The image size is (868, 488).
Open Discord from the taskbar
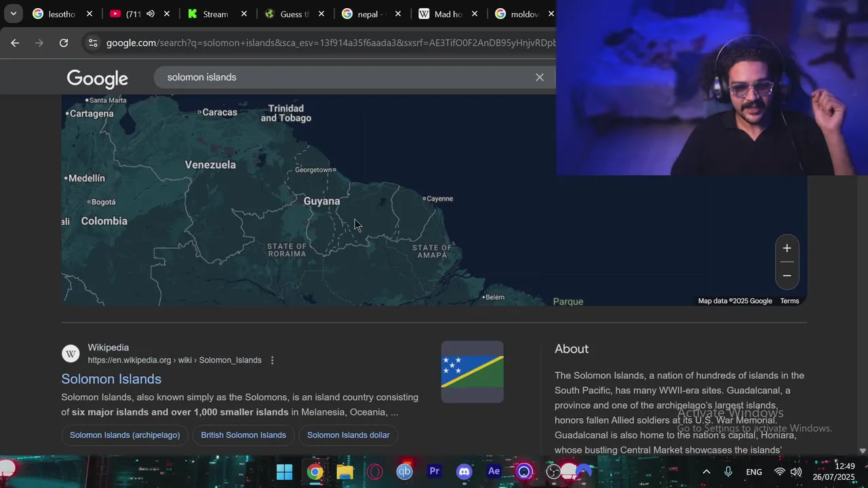tap(465, 472)
